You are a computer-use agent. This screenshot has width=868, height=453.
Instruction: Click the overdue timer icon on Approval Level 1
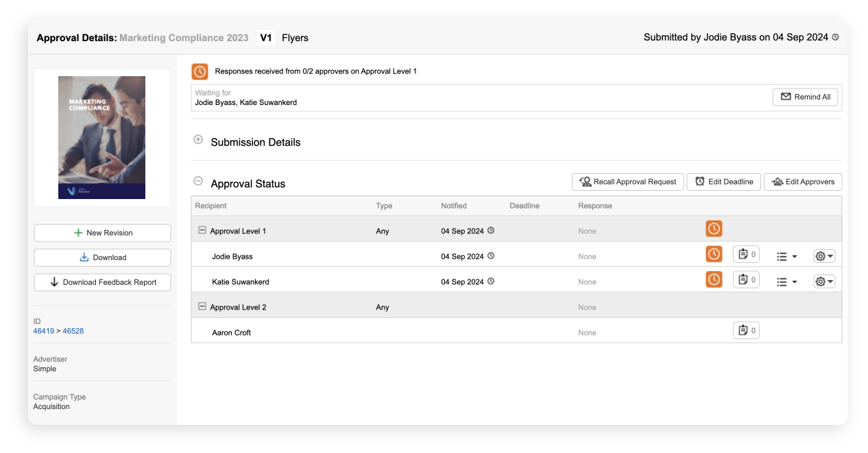pyautogui.click(x=714, y=228)
